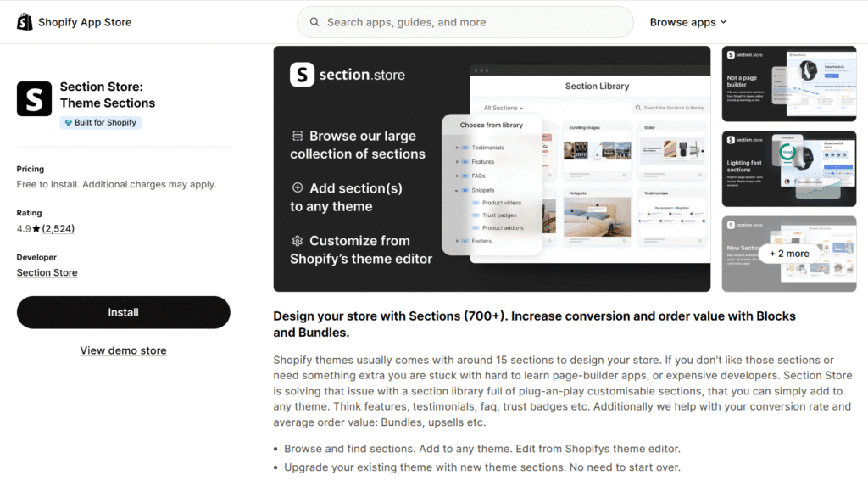Open the 2,524 reviews link

click(58, 228)
